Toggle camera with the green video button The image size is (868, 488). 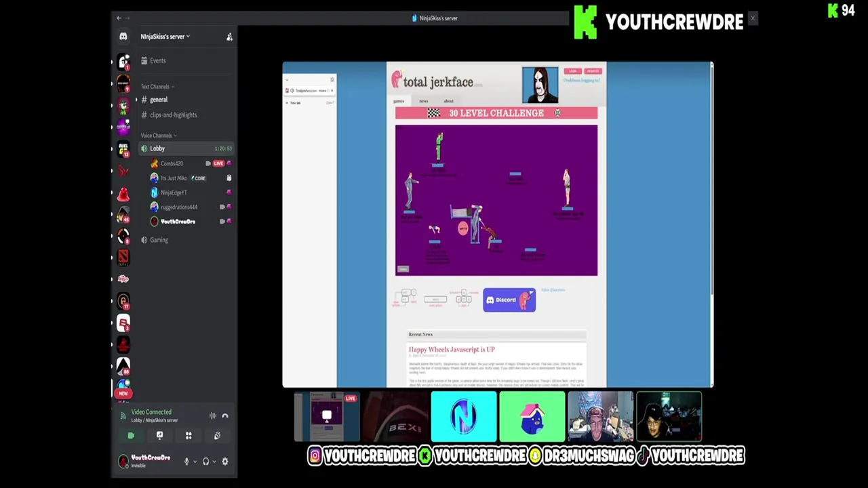(x=131, y=436)
